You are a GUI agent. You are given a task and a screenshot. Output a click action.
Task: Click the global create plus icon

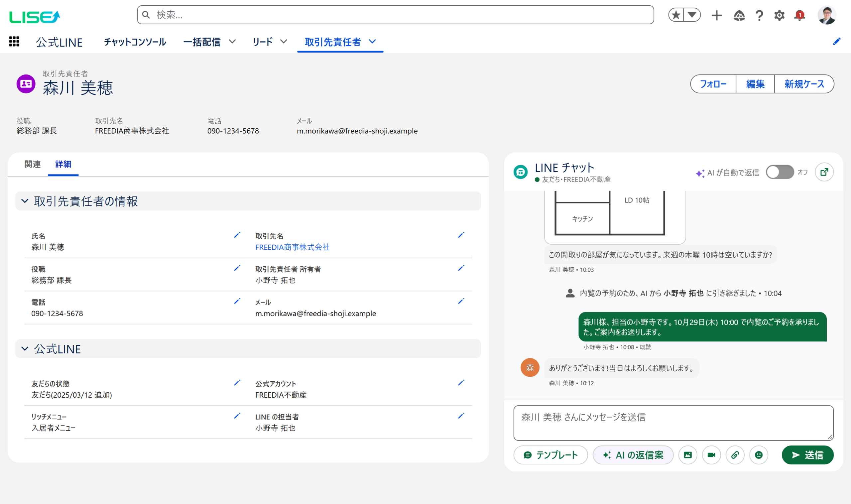(716, 15)
